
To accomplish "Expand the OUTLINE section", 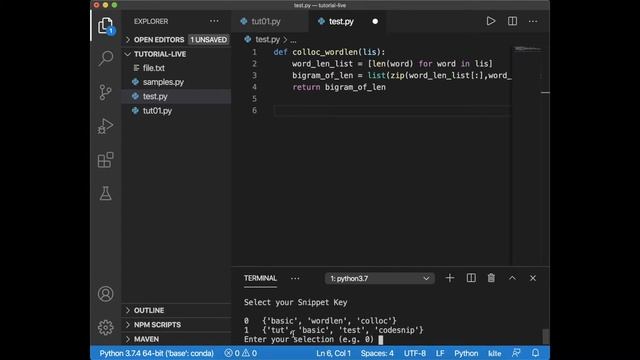I will [176, 310].
